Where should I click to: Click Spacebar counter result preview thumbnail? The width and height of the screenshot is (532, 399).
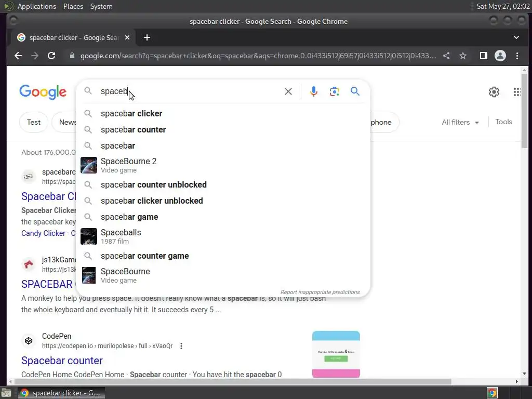(336, 354)
